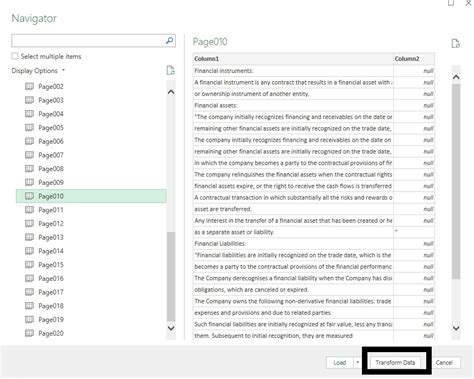
Task: Close the Navigator window
Action: (x=468, y=3)
